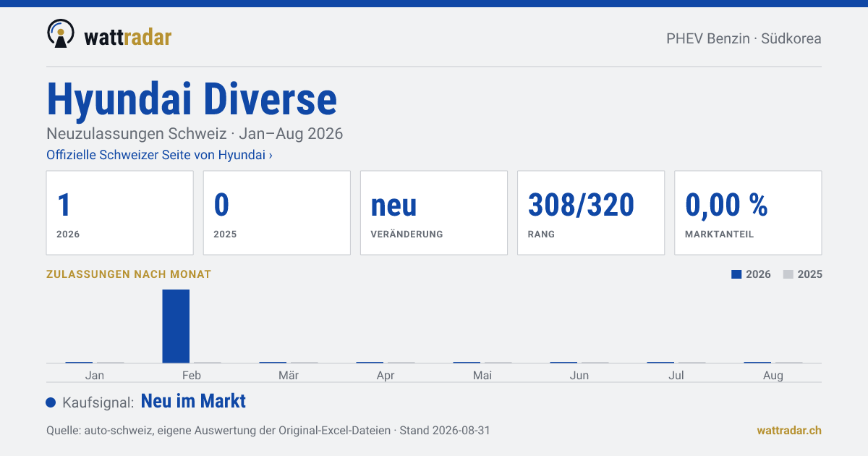This screenshot has height=456, width=868.
Task: Click the 'ZULASSUNGEN NACH MONAT' heading
Action: (x=129, y=274)
